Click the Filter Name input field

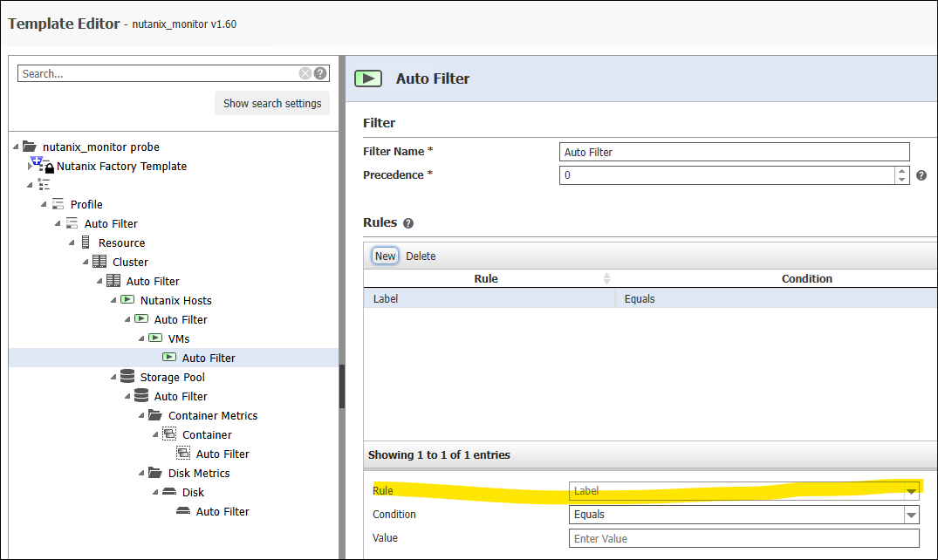click(x=734, y=152)
